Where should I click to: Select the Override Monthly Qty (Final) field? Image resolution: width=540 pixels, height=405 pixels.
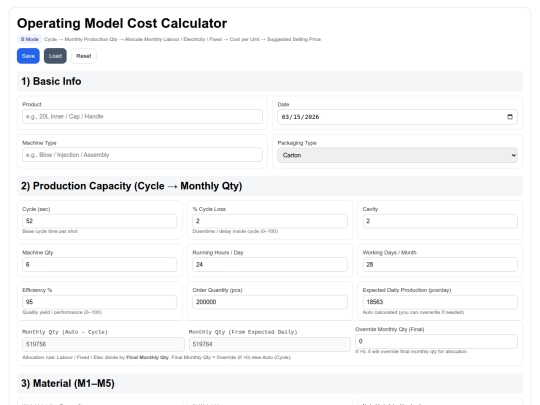click(436, 341)
